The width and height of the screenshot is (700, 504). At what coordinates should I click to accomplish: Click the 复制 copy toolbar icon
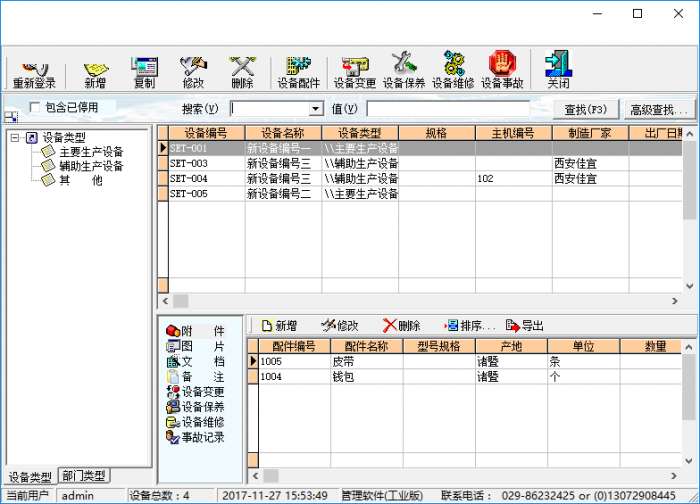144,70
